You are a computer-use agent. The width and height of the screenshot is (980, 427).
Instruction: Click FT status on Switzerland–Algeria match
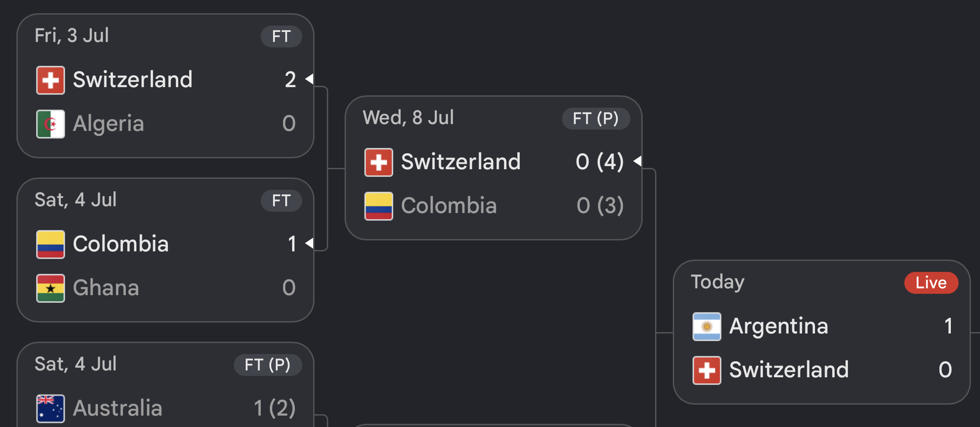pyautogui.click(x=281, y=36)
